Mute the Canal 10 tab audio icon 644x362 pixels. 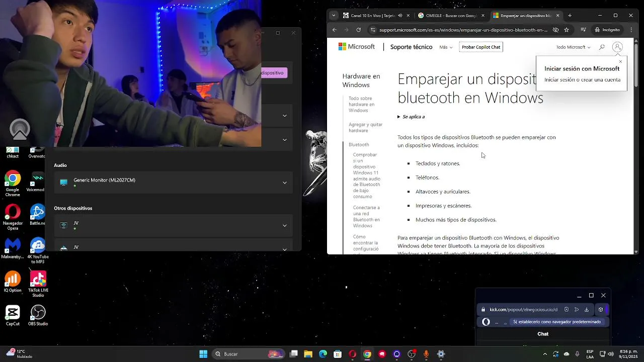(400, 16)
